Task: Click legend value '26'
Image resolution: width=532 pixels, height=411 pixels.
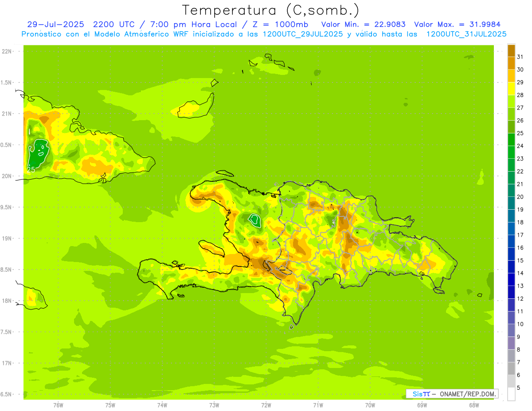Action: [x=520, y=120]
